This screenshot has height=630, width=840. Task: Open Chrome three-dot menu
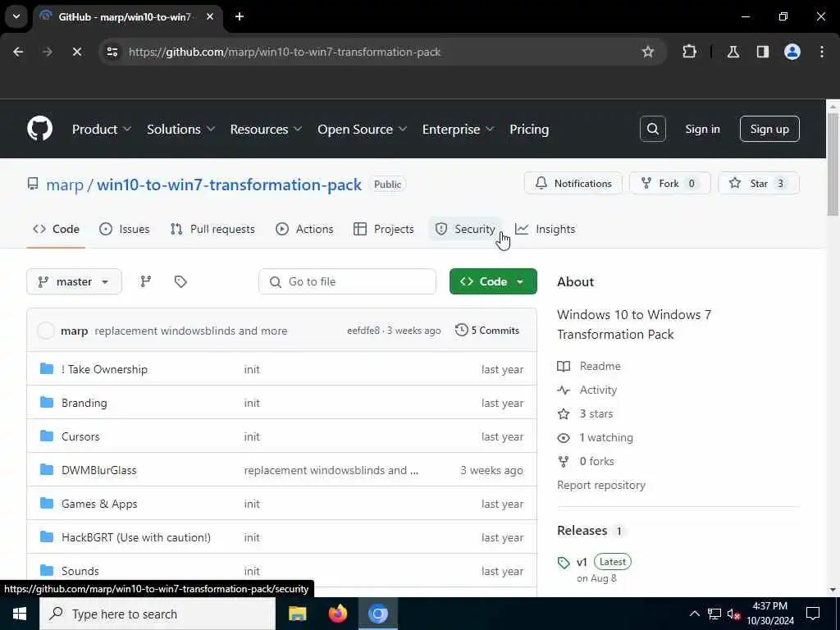822,52
